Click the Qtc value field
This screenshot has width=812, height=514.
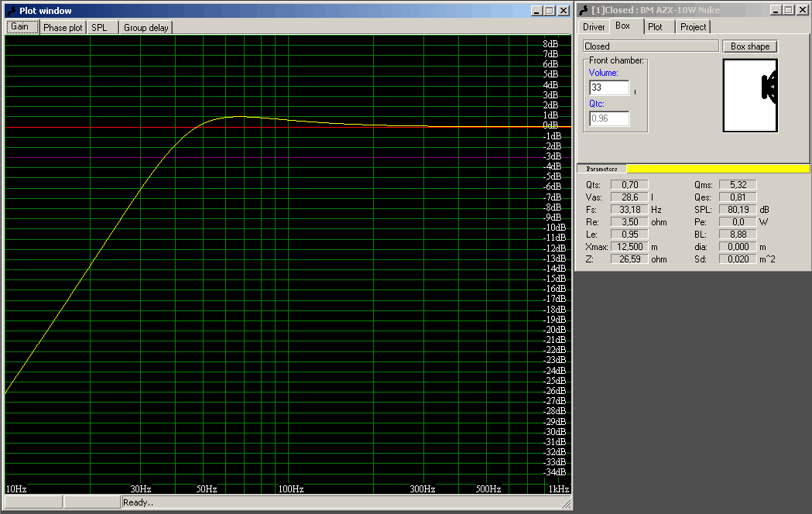tap(609, 118)
